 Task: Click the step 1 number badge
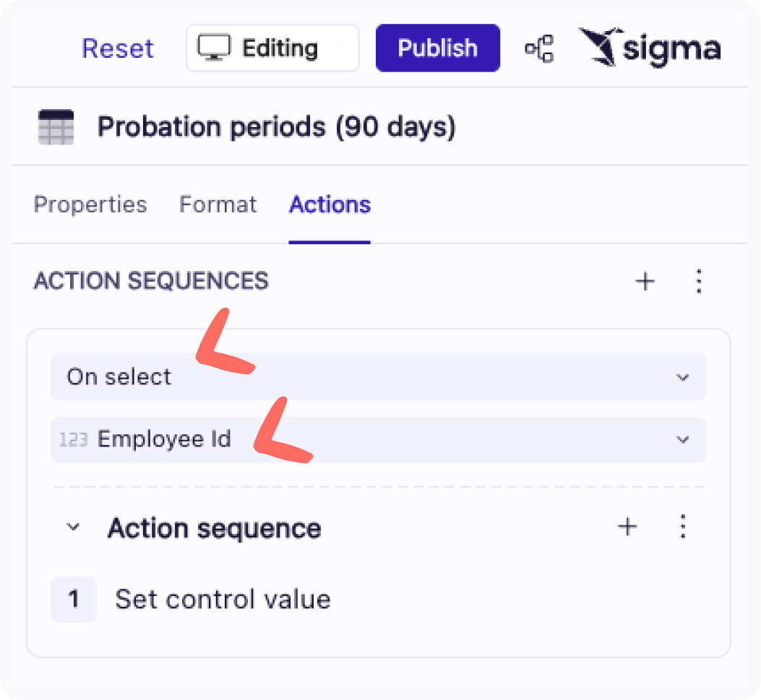[74, 599]
